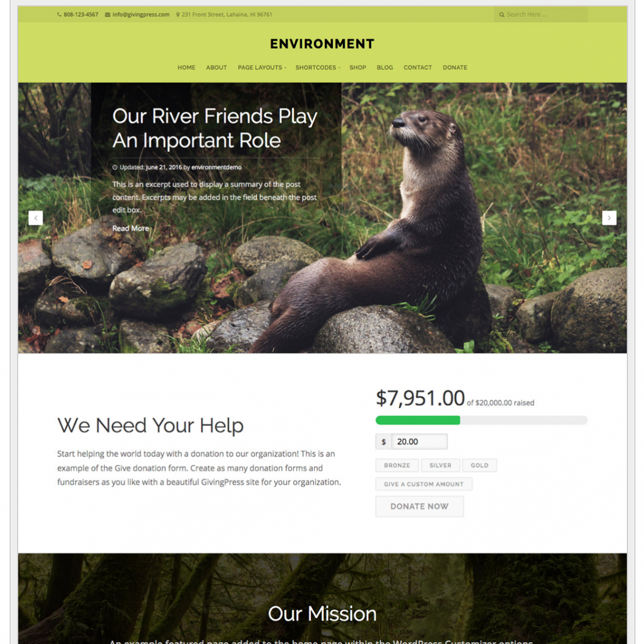This screenshot has height=644, width=644.
Task: Expand the Shortcodes dropdown menu
Action: pos(318,68)
